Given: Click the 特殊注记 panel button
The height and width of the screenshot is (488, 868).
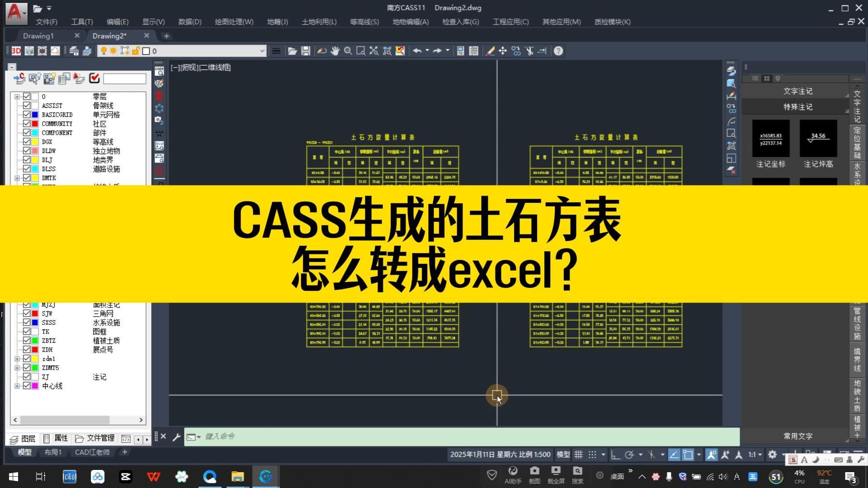Looking at the screenshot, I should coord(797,107).
